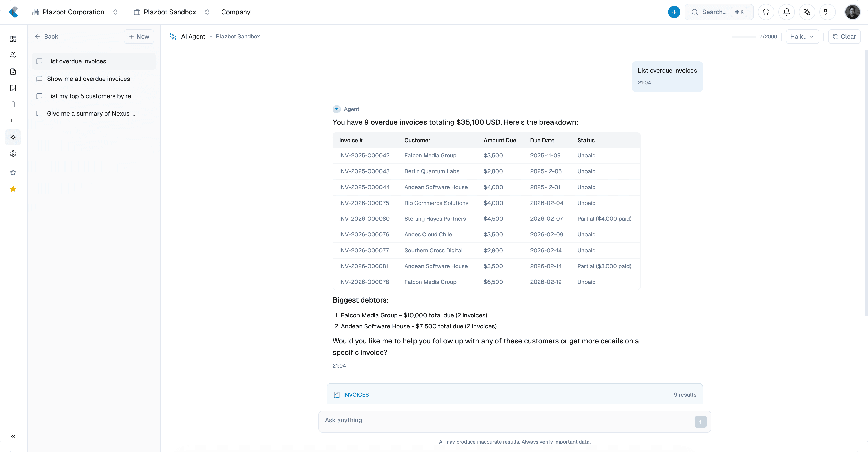Open the dashboard grid icon in the sidebar
868x452 pixels.
[13, 39]
